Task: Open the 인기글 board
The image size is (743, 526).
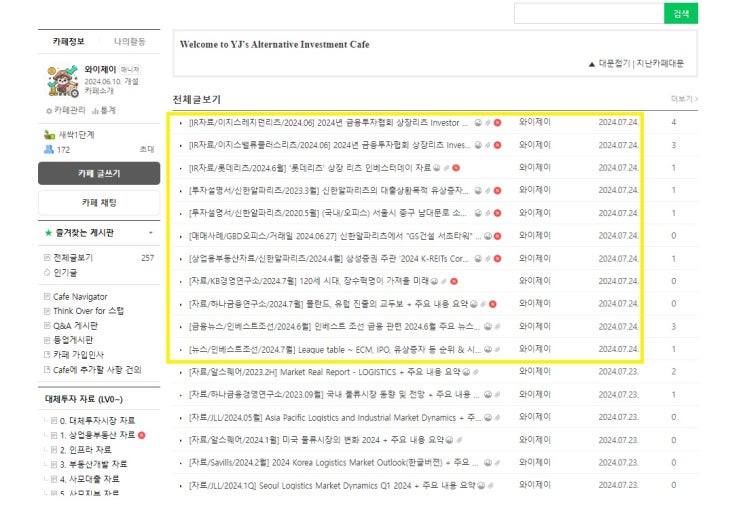Action: pyautogui.click(x=65, y=272)
